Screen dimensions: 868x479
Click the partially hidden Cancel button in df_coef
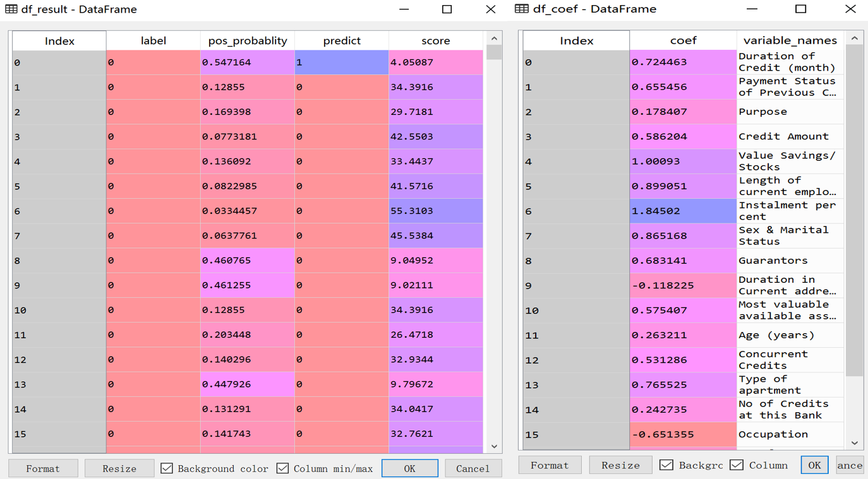850,465
